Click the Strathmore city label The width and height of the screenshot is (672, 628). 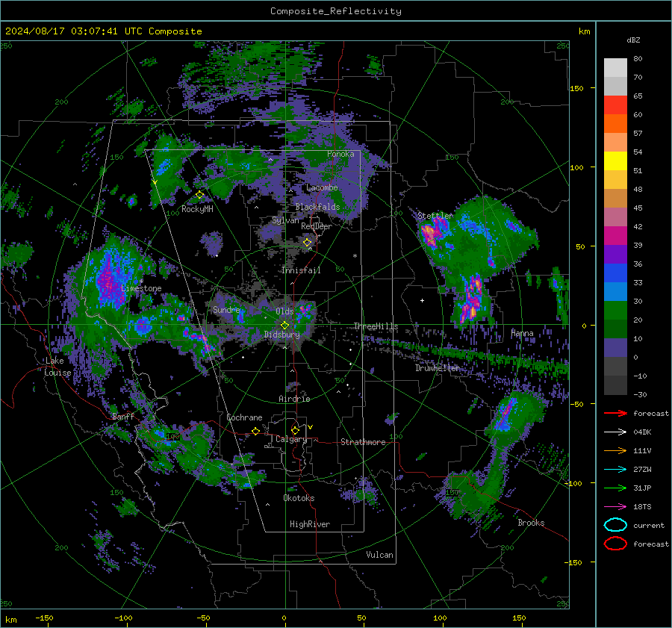coord(363,442)
